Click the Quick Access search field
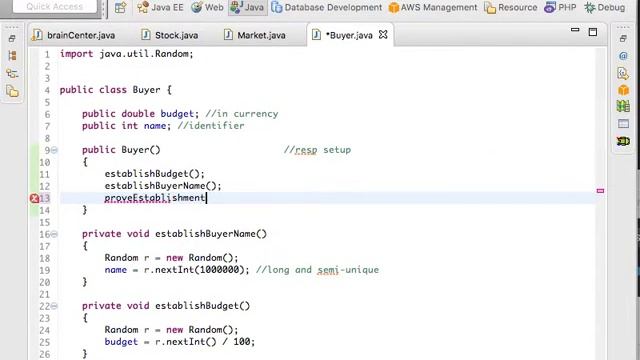 (55, 6)
